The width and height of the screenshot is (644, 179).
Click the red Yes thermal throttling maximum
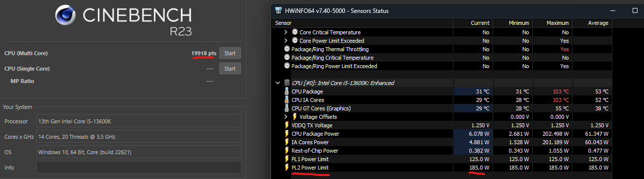(x=565, y=49)
